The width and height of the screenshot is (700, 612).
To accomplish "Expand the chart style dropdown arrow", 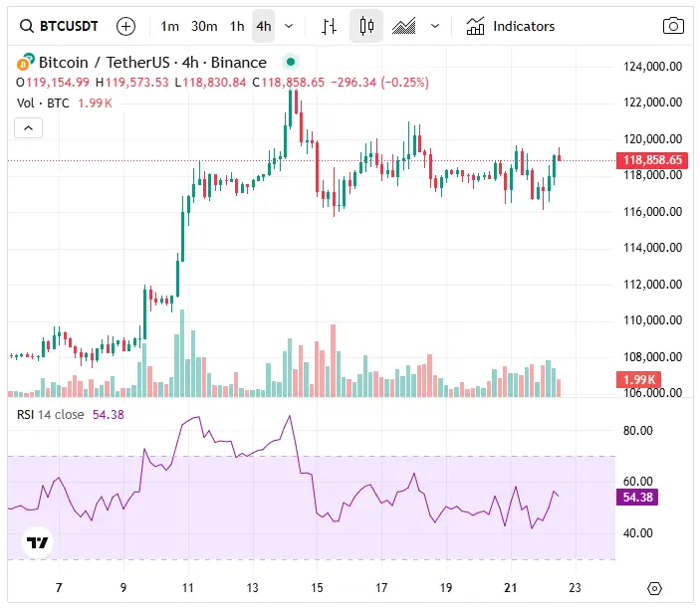I will point(435,26).
